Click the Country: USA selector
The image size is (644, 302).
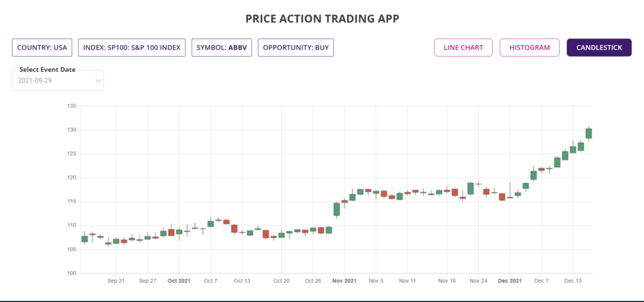tap(43, 47)
